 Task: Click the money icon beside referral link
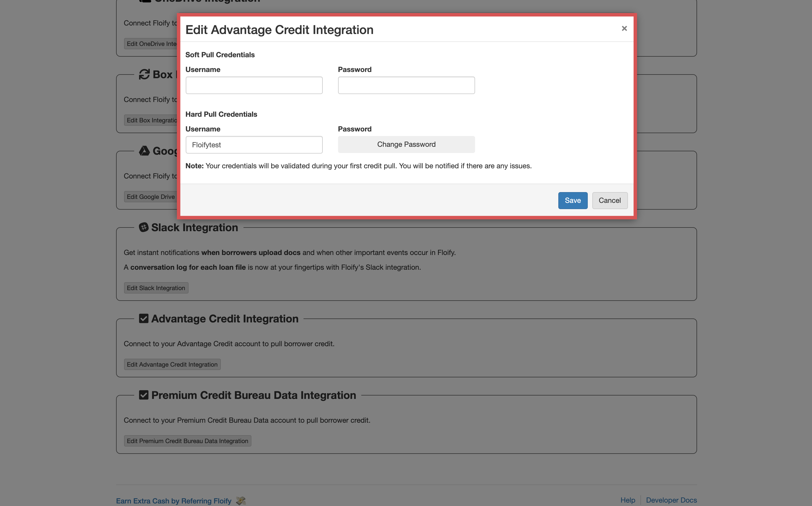pyautogui.click(x=241, y=501)
